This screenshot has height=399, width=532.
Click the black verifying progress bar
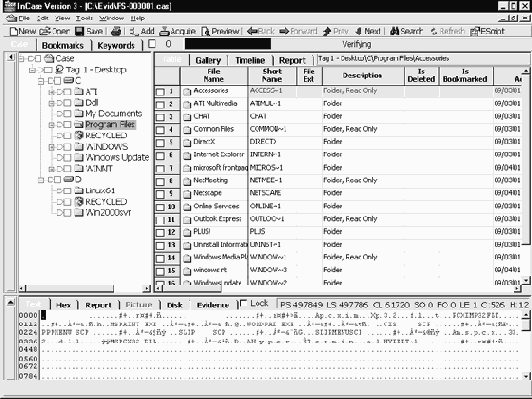coord(228,44)
